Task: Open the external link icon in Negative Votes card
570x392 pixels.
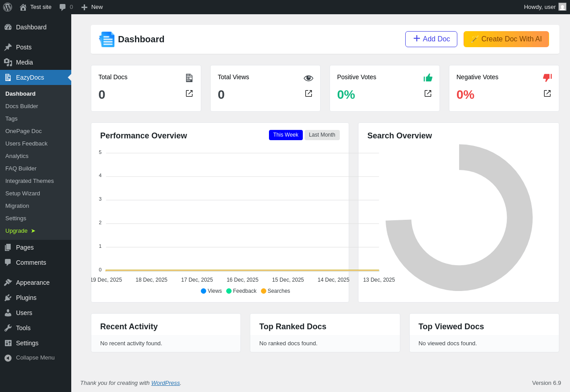Action: (547, 93)
